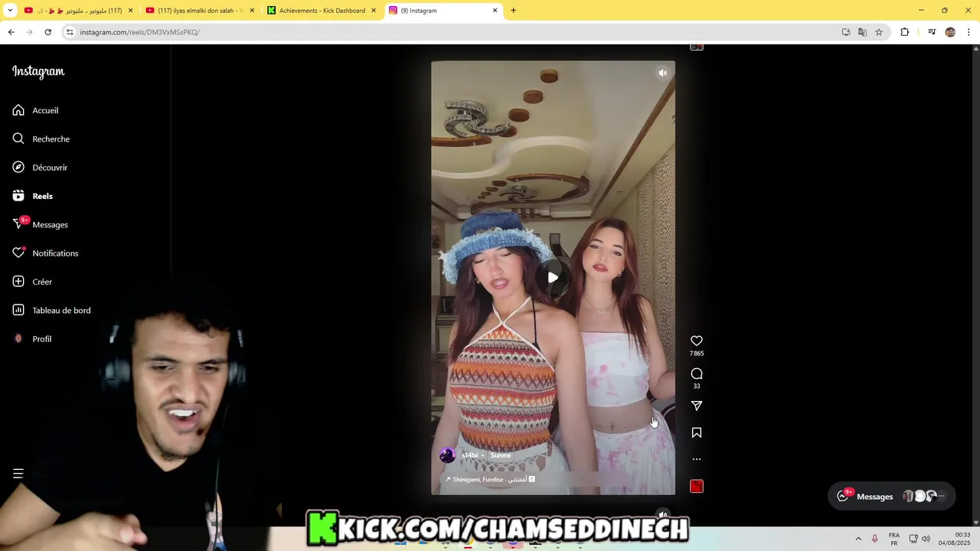
Task: Click the microphone tray icon
Action: click(x=874, y=539)
